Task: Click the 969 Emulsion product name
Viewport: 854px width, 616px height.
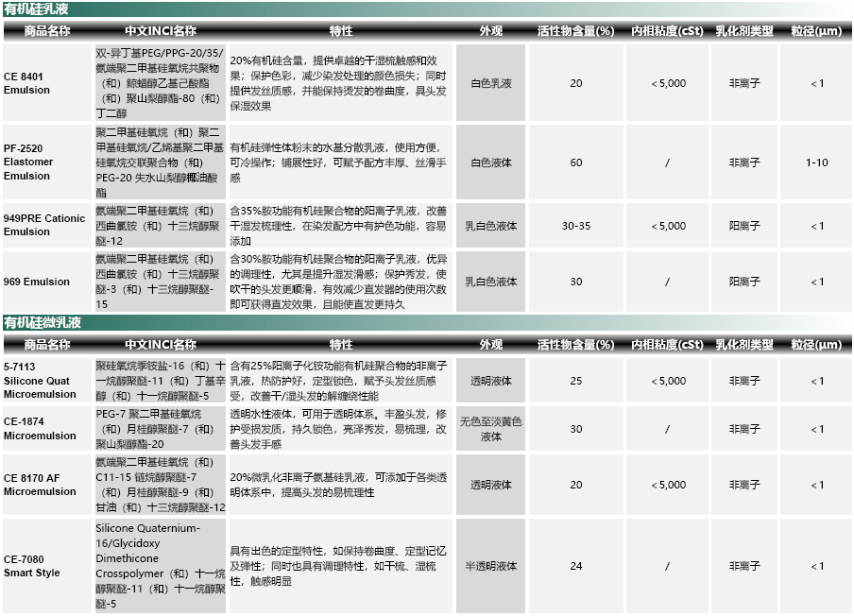Action: pos(37,282)
